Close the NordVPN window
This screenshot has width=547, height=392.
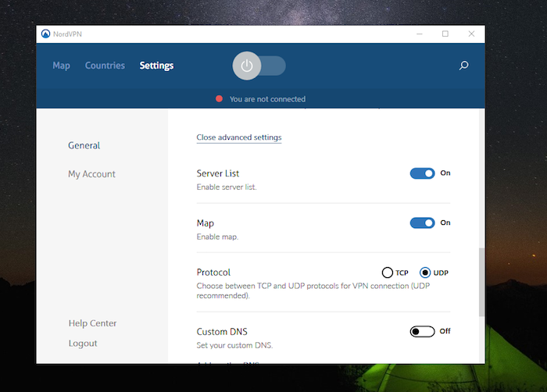pyautogui.click(x=471, y=34)
